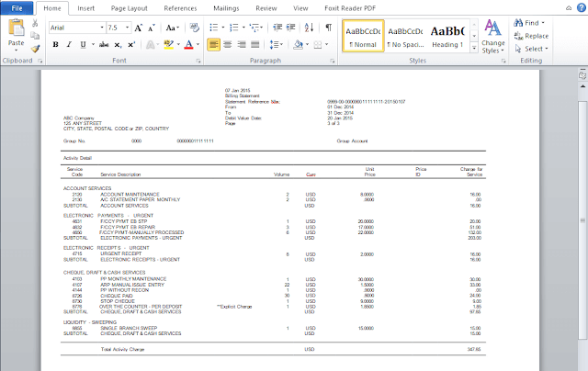
Task: Apply bullet list
Action: 214,28
